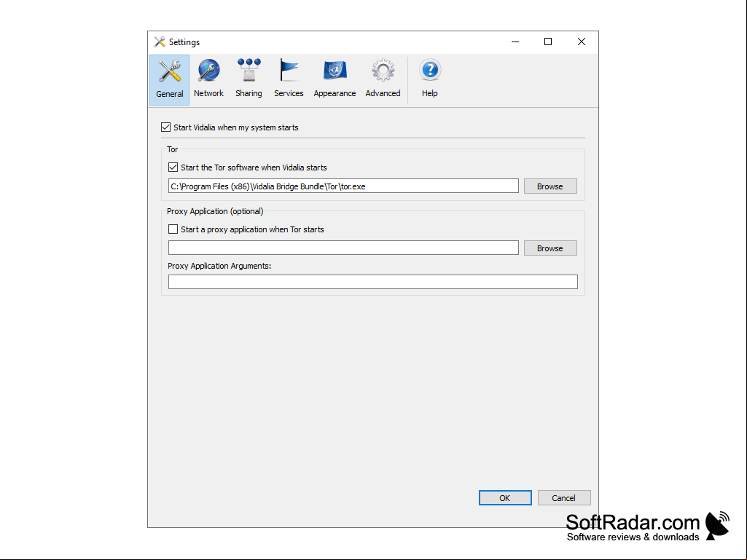Click the Tor executable path field
Image resolution: width=747 pixels, height=560 pixels.
(x=343, y=186)
